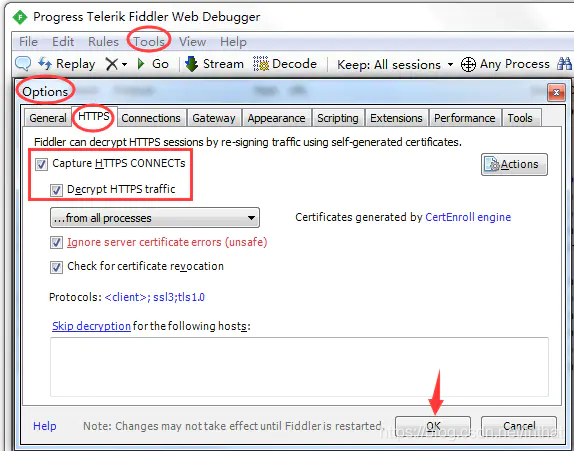Open the Appearance tab

276,118
